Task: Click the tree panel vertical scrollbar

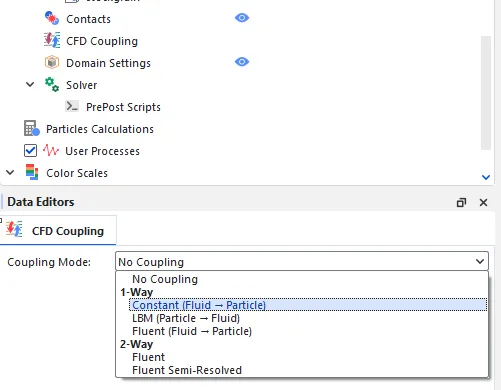Action: tap(486, 93)
